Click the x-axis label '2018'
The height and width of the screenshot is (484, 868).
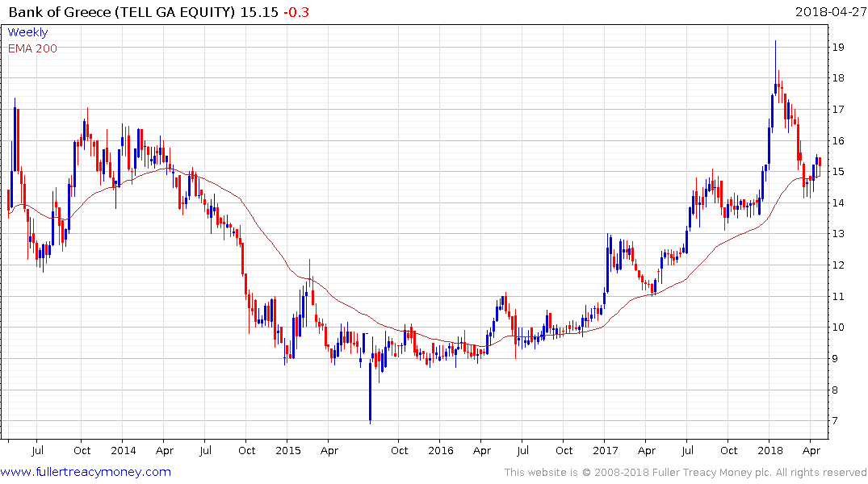pyautogui.click(x=770, y=450)
